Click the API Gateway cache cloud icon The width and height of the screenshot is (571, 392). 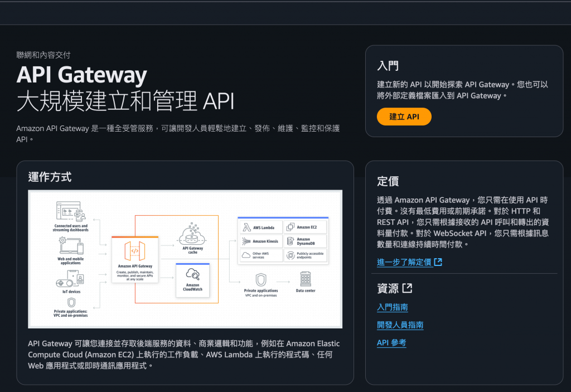[192, 234]
